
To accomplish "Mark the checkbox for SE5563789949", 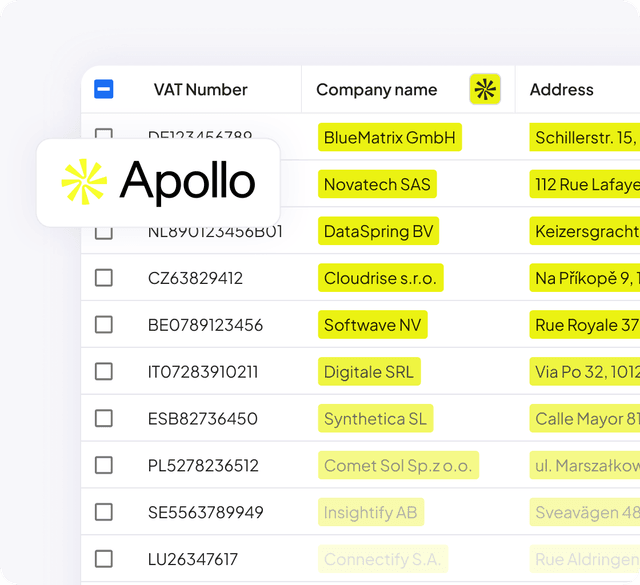I will (x=104, y=512).
